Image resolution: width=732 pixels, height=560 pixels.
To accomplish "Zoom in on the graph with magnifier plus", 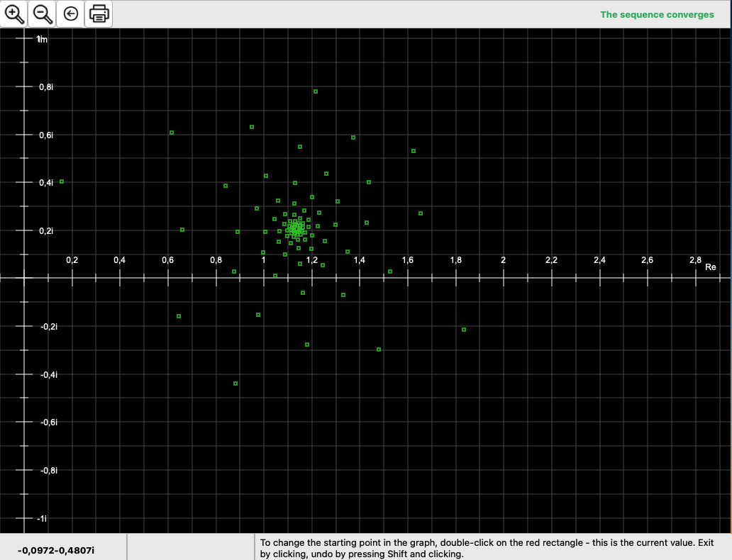I will coord(14,13).
